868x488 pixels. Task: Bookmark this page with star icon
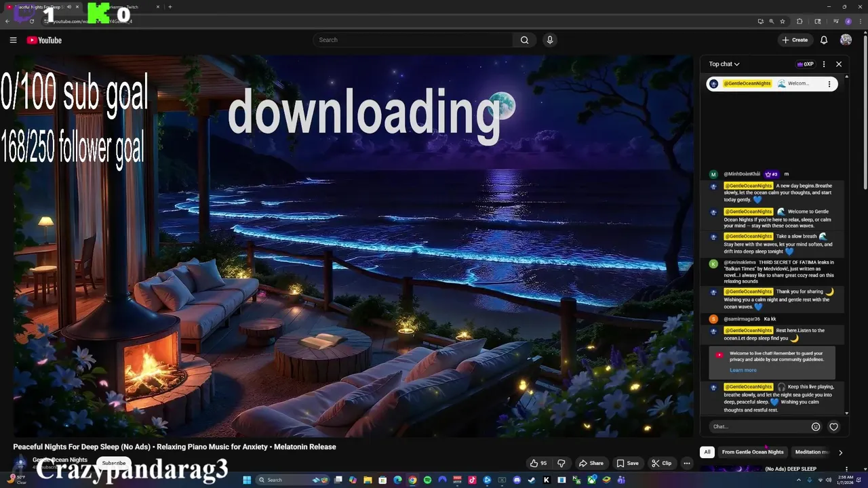click(x=783, y=21)
